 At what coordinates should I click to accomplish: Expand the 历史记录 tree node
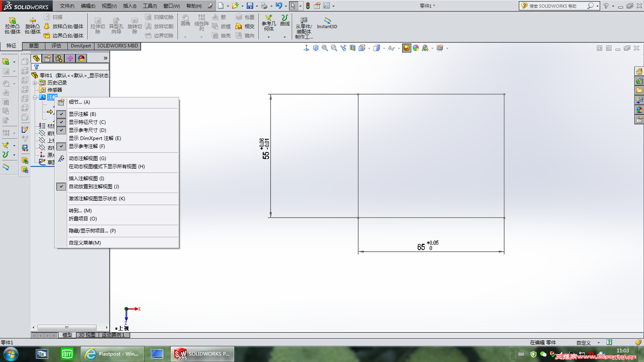35,83
